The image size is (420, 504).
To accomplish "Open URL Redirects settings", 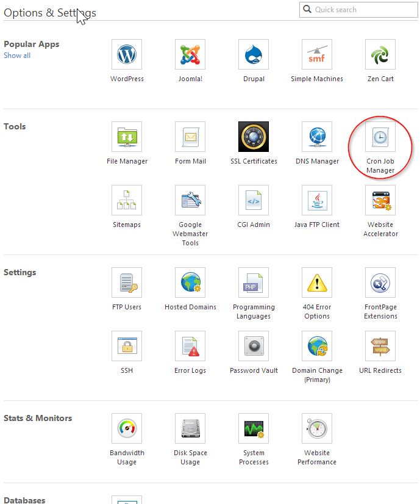I will (x=380, y=346).
